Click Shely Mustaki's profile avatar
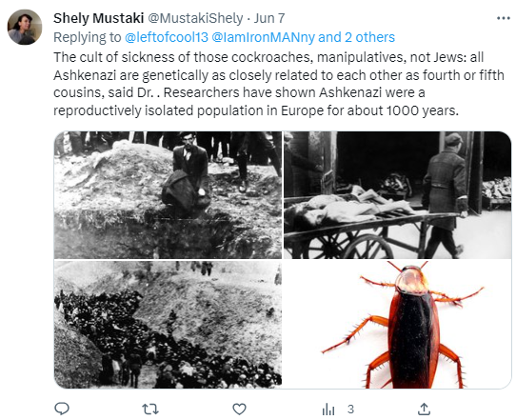 point(25,27)
